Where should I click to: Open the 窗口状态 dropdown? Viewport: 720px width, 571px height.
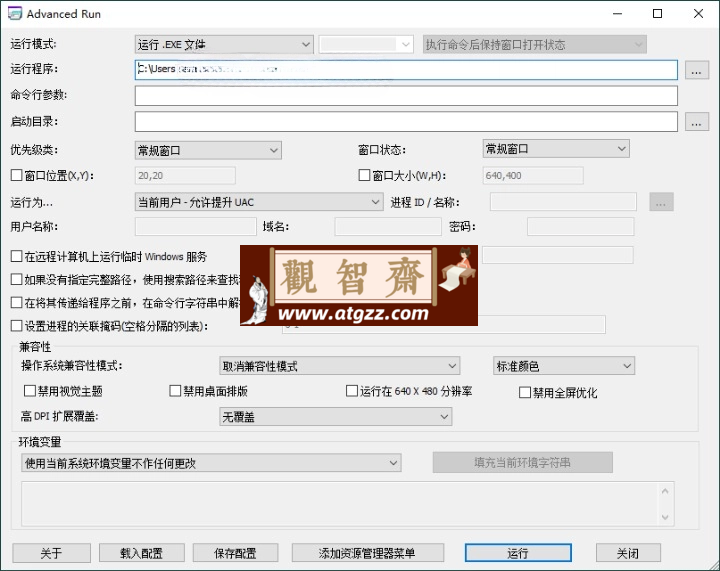(x=556, y=149)
